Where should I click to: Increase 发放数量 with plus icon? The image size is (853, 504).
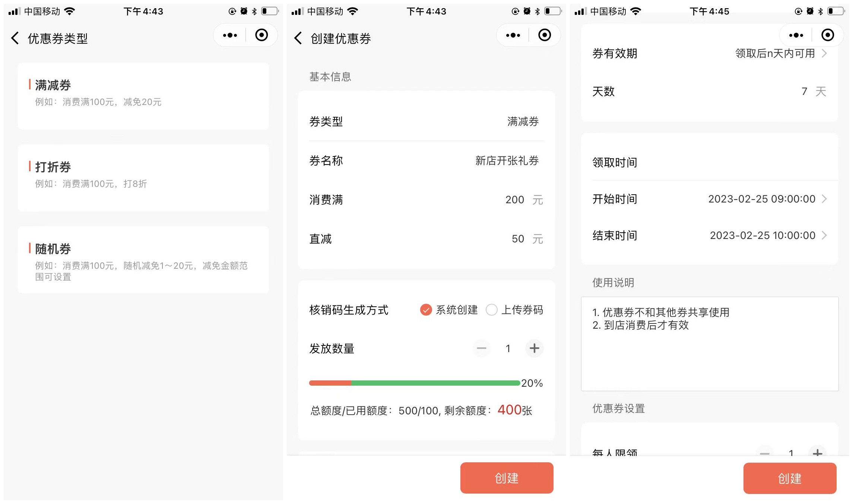[x=534, y=348]
